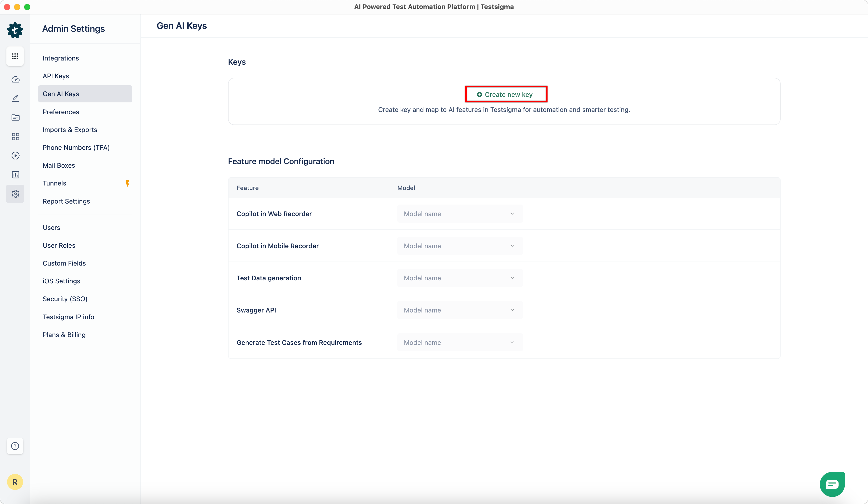This screenshot has width=868, height=504.
Task: Click the user avatar R
Action: coord(15,482)
